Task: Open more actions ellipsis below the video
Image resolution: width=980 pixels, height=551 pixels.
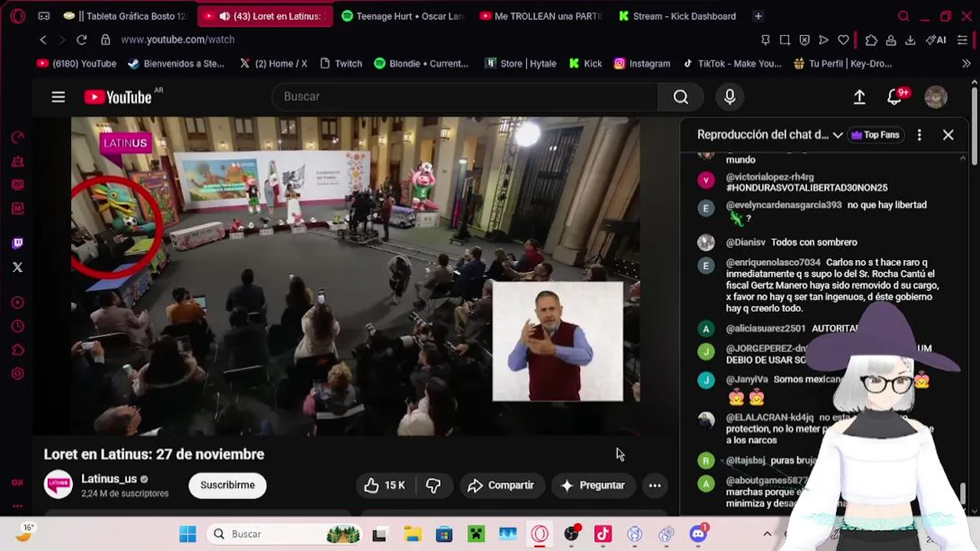Action: pos(655,485)
